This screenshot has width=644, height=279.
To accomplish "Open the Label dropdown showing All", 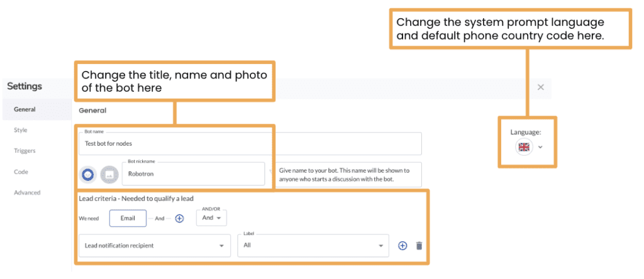I will point(313,245).
